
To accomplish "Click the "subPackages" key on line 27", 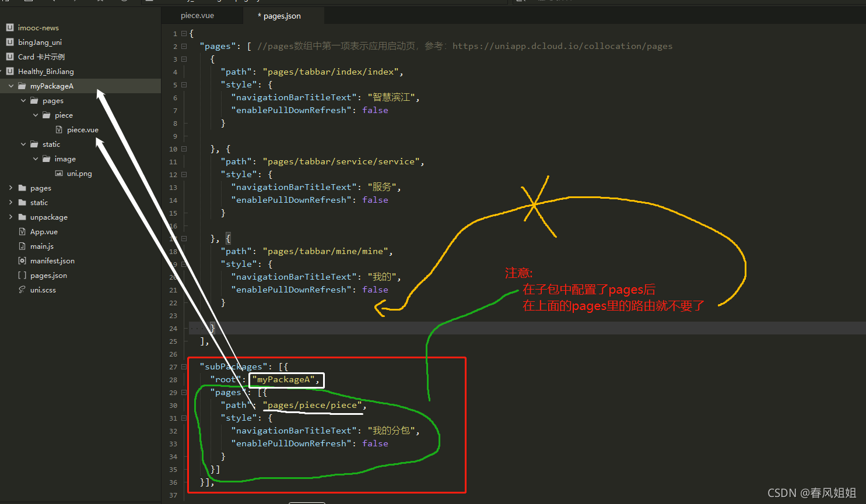I will click(233, 366).
